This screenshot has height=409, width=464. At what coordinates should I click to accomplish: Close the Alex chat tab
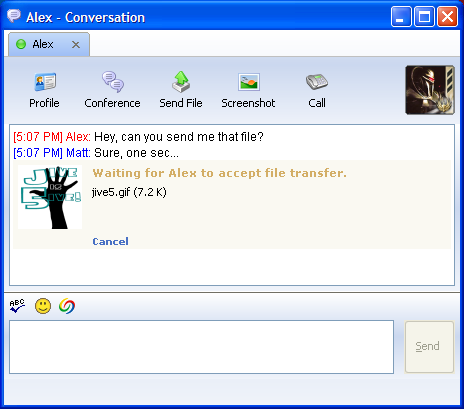coord(76,45)
